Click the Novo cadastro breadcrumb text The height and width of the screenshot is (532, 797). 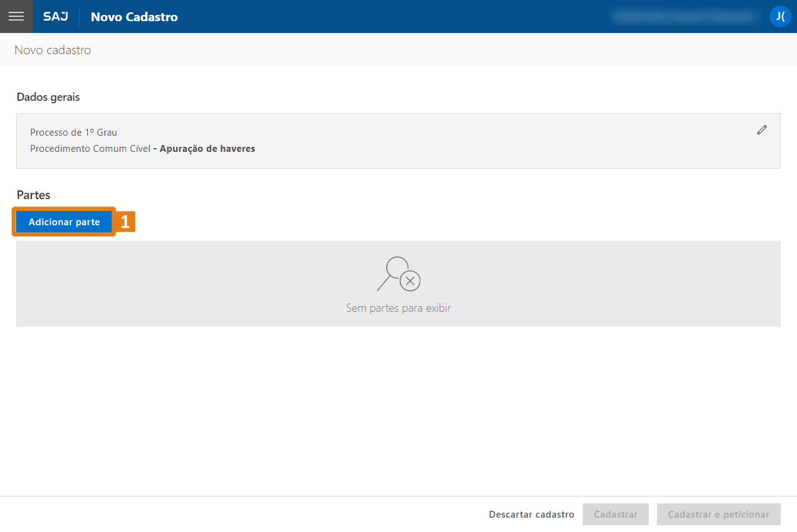coord(53,50)
